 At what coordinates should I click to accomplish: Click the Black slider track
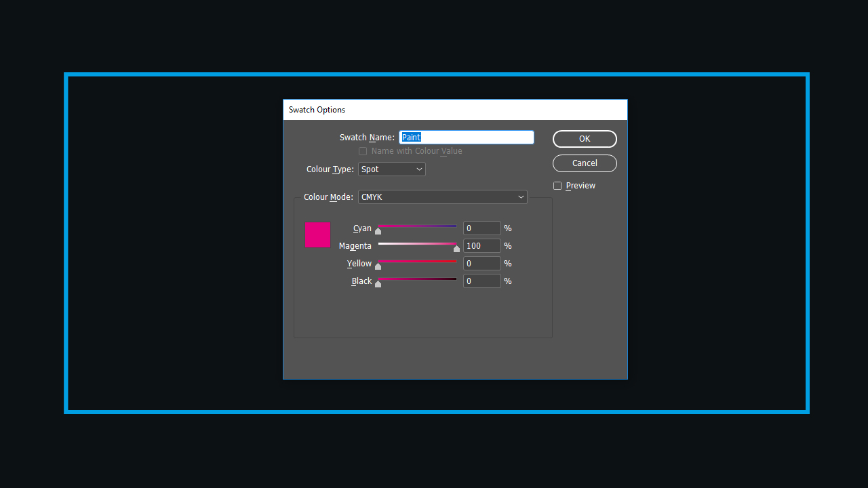(x=417, y=279)
